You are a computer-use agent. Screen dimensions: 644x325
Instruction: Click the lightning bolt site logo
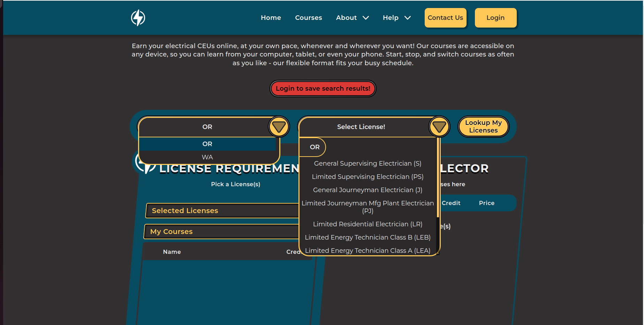[x=138, y=18]
